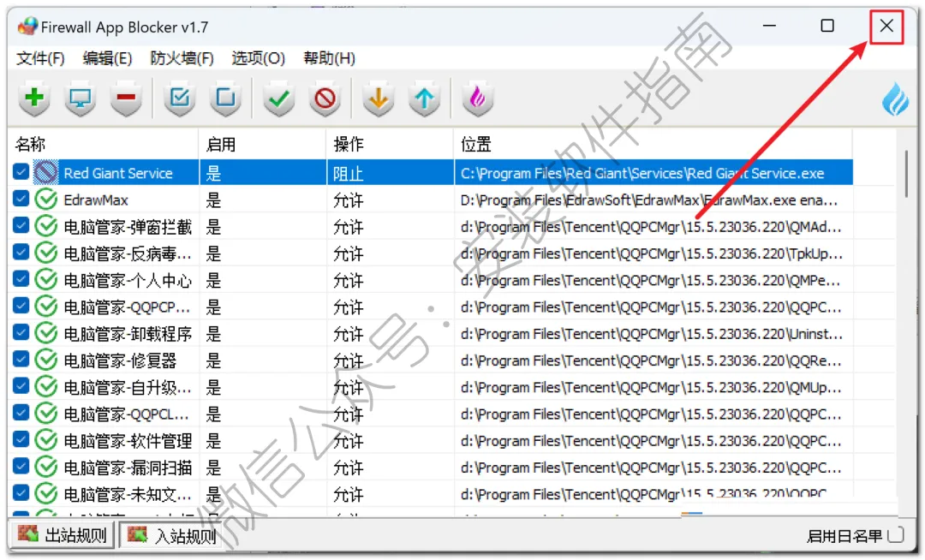Click the Uninst path in 卸载程序 row
The image size is (925, 560).
651,334
